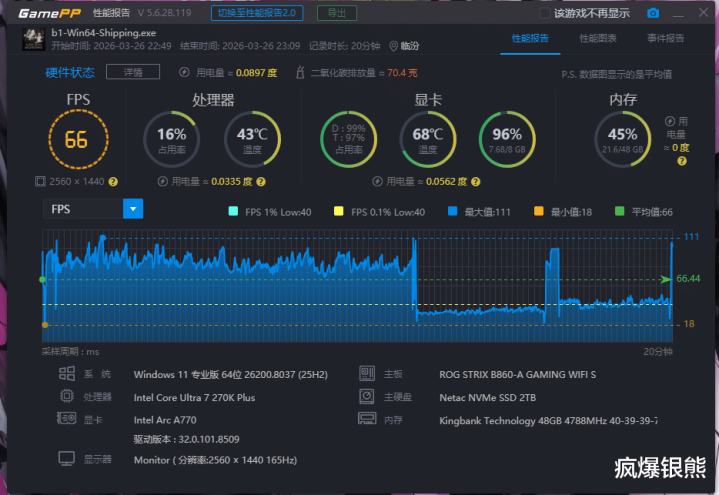Click the CO2 emission bottle icon
This screenshot has height=495, width=719.
(300, 72)
